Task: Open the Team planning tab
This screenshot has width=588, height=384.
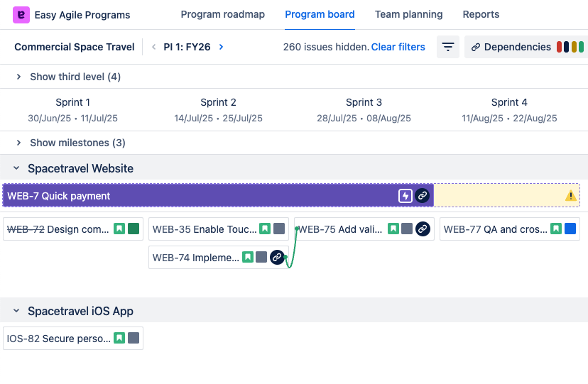Action: pyautogui.click(x=408, y=15)
